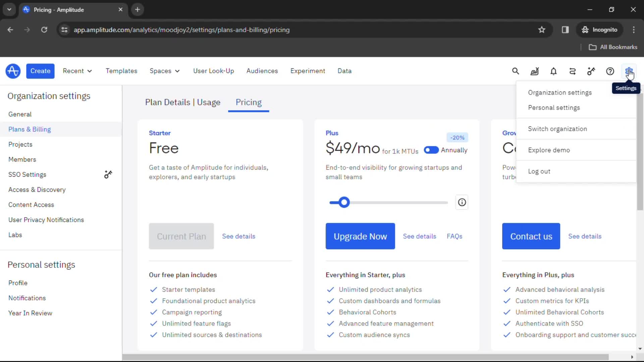Select the Experiment menu item
This screenshot has width=644, height=362.
click(x=307, y=71)
